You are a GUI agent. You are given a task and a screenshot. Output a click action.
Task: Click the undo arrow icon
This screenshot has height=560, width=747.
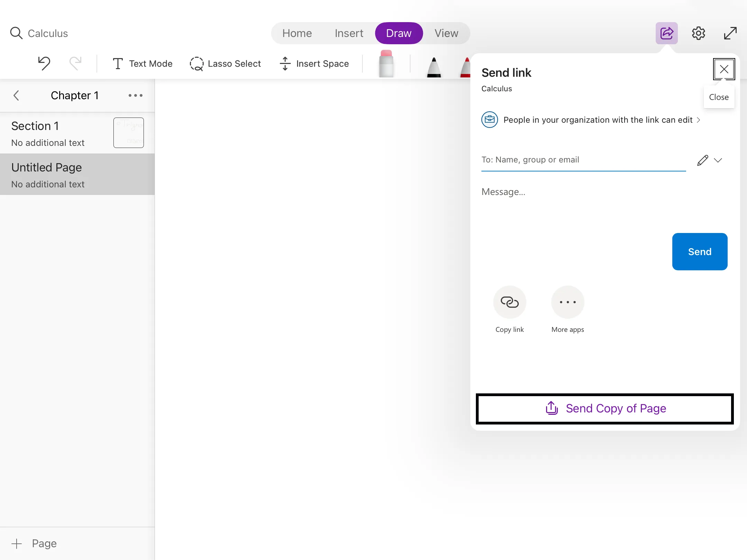pyautogui.click(x=44, y=64)
